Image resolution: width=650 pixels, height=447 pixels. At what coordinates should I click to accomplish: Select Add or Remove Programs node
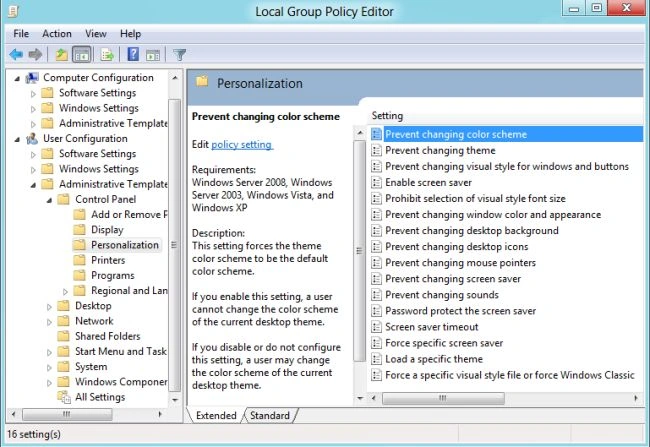129,214
